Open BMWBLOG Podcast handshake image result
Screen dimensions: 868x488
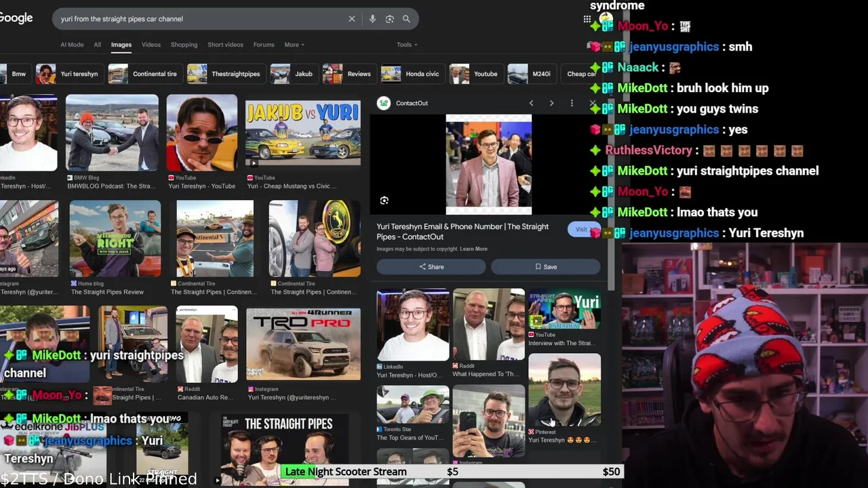point(112,133)
